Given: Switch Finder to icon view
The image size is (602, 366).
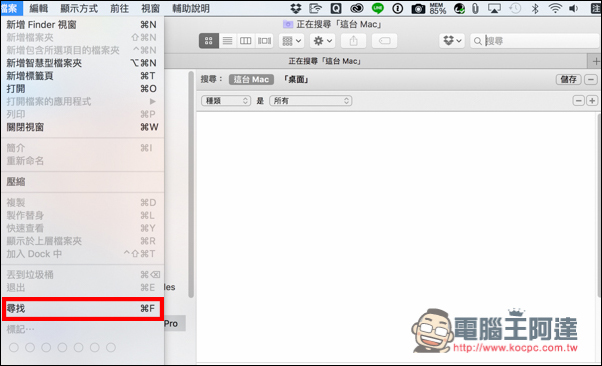Looking at the screenshot, I should [209, 41].
